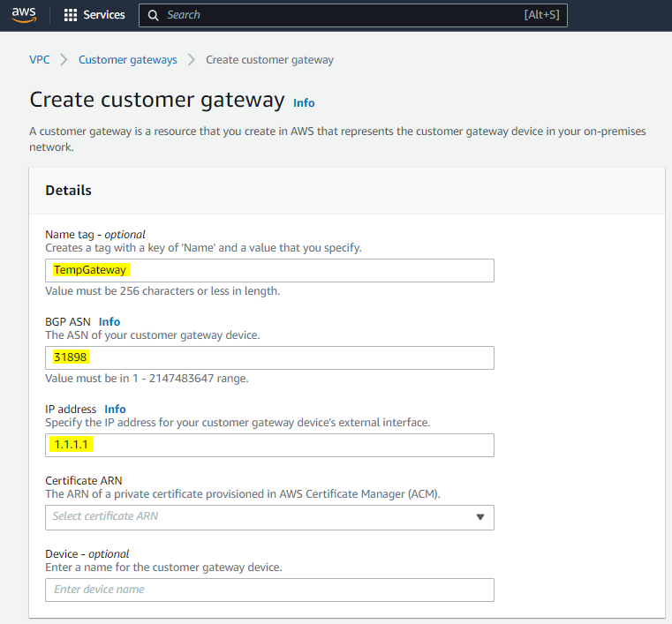Click the IP address field showing 1.1.1.1
The height and width of the screenshot is (624, 672).
(269, 445)
